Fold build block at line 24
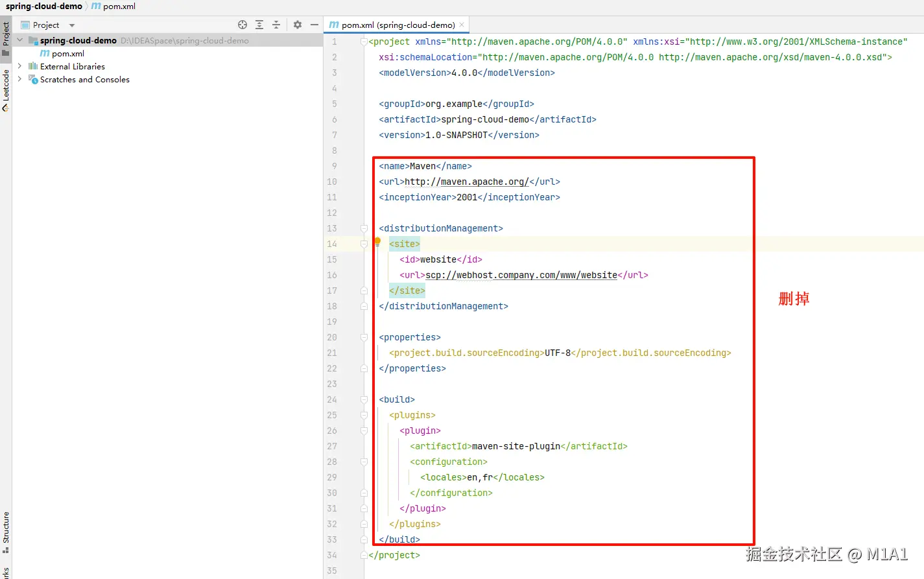The image size is (924, 579). (x=364, y=399)
